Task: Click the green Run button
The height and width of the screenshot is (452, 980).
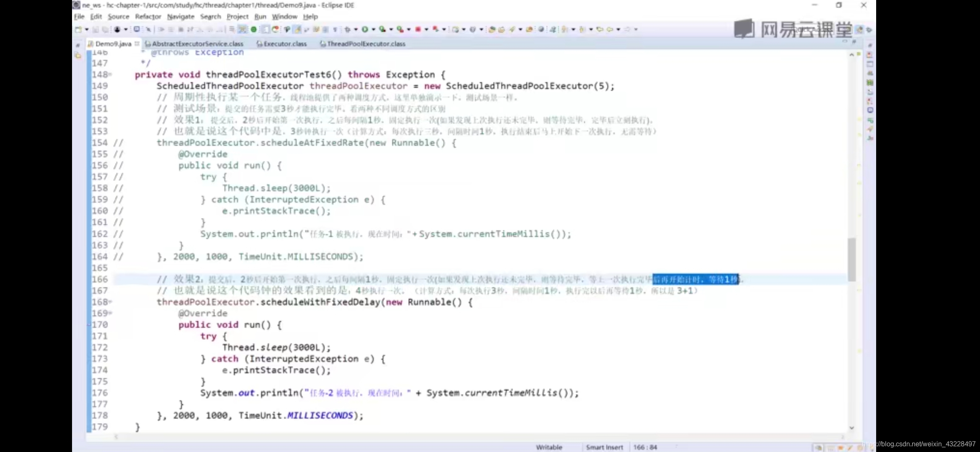Action: pos(365,29)
